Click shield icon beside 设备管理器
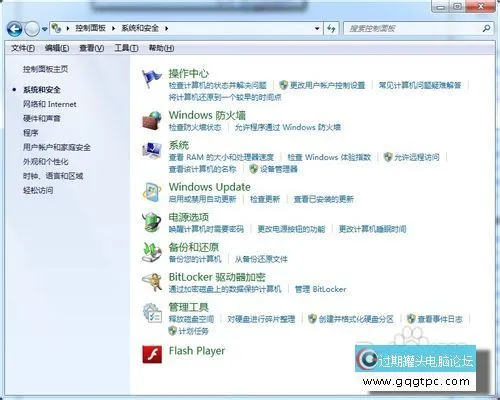Image resolution: width=500 pixels, height=400 pixels. pos(254,169)
